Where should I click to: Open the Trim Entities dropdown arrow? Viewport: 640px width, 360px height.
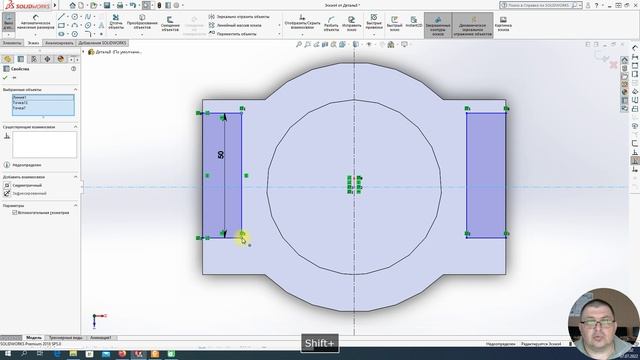(116, 34)
